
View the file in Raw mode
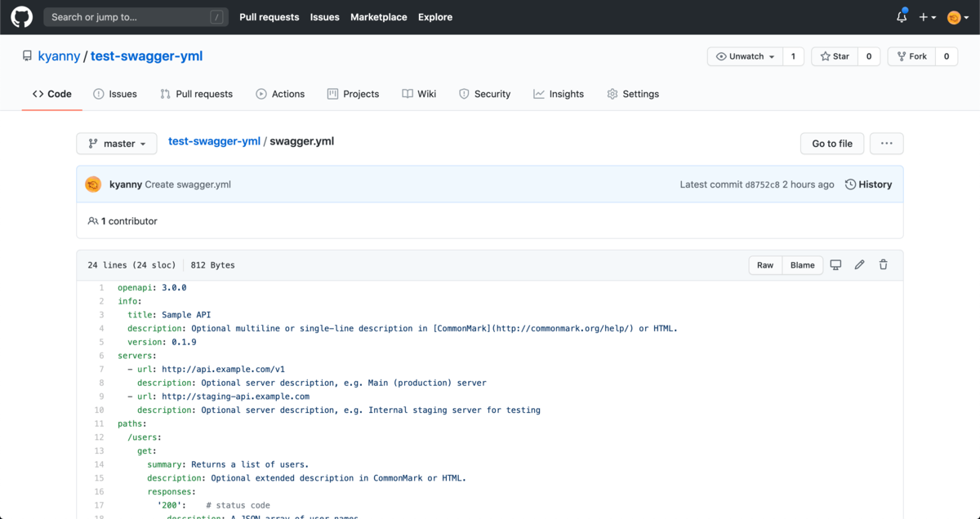point(764,264)
